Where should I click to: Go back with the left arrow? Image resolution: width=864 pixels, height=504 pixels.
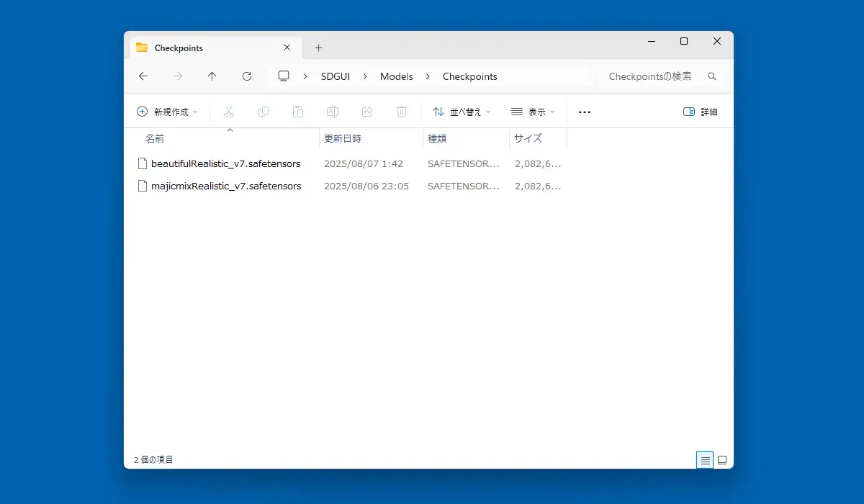pos(143,76)
